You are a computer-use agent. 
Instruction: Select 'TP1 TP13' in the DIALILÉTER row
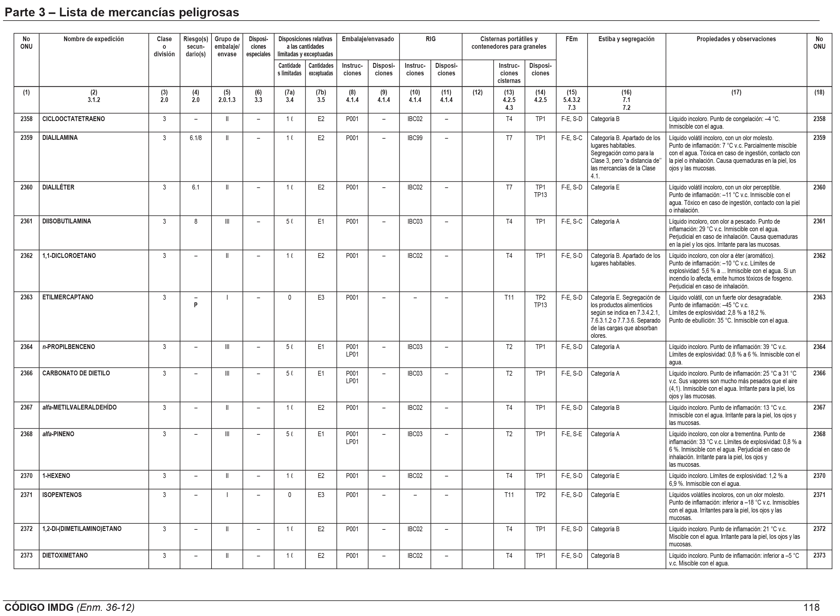point(540,191)
